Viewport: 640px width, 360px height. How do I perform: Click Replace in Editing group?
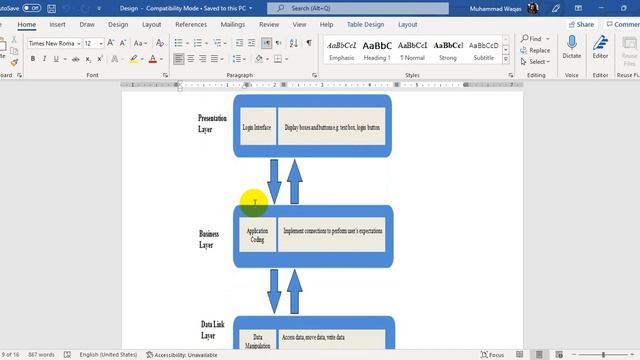tap(535, 50)
